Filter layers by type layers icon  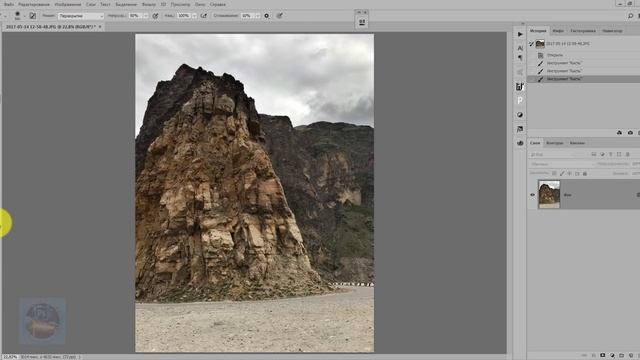pos(611,154)
